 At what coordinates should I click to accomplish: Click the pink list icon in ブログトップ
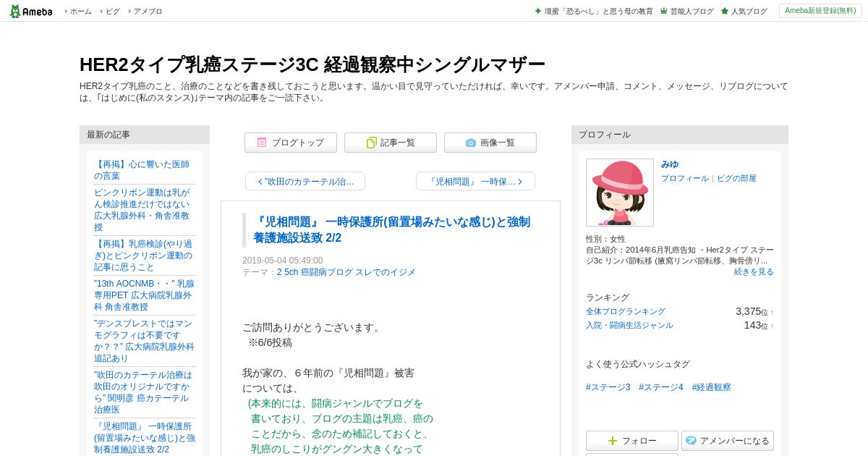262,143
